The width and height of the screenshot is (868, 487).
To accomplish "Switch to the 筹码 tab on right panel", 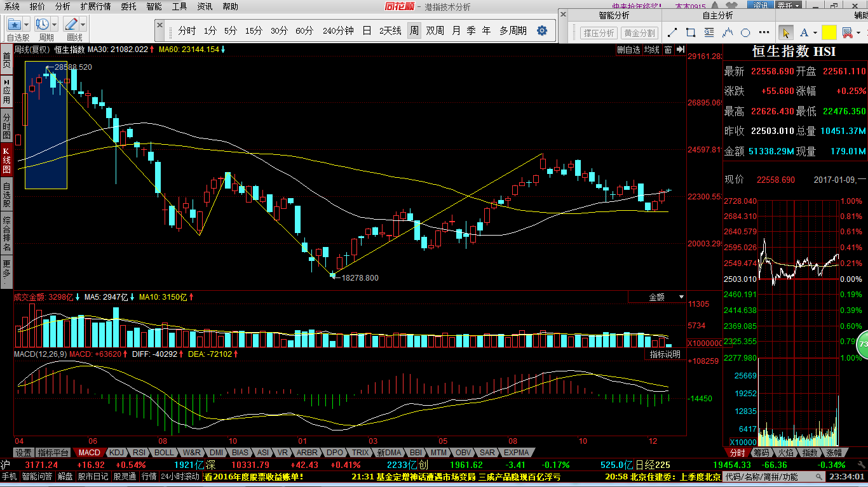I will tap(761, 453).
